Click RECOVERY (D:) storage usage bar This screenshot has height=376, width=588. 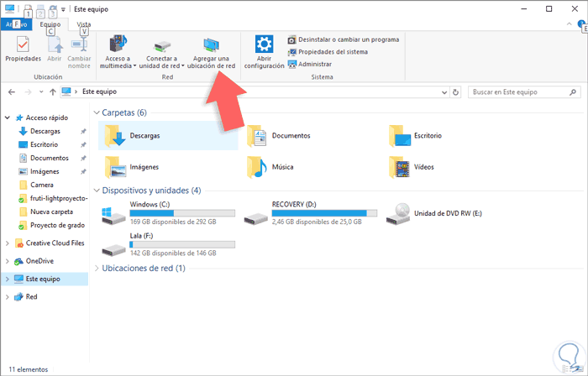tap(324, 213)
